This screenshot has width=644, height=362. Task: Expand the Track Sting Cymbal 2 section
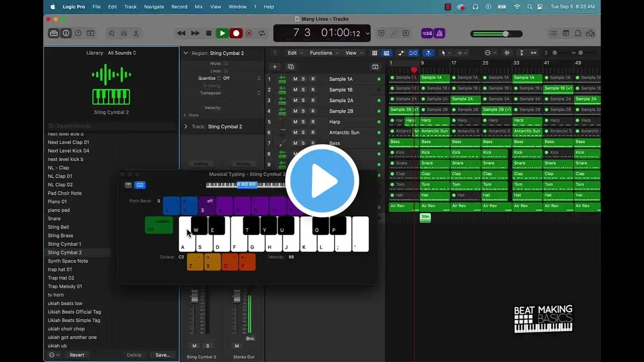[x=186, y=127]
